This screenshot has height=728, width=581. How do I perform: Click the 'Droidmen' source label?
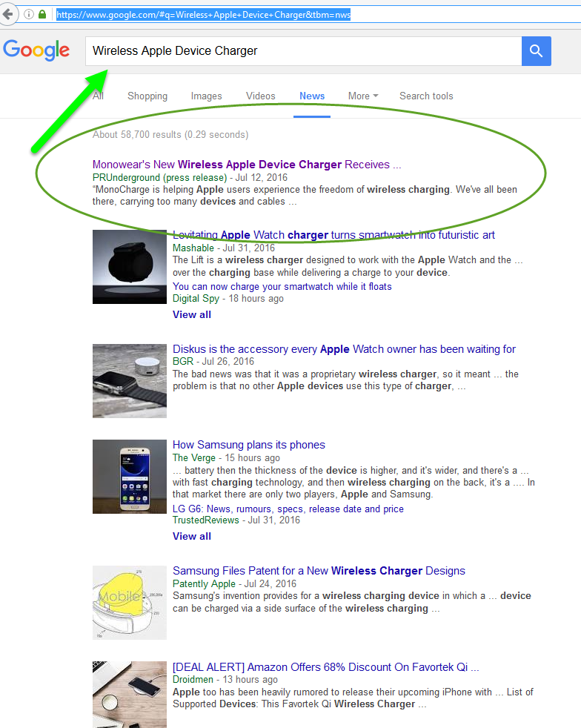193,680
